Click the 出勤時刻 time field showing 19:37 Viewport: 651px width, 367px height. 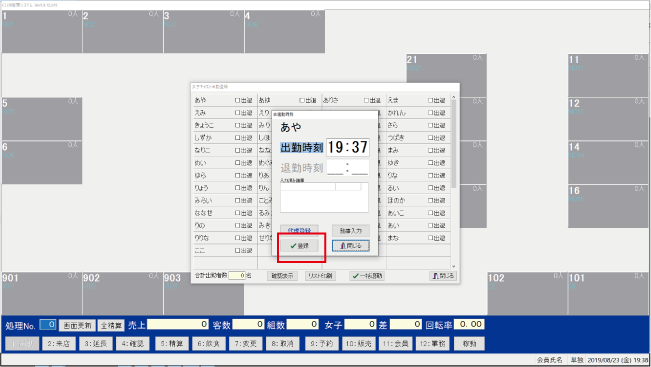pyautogui.click(x=348, y=147)
